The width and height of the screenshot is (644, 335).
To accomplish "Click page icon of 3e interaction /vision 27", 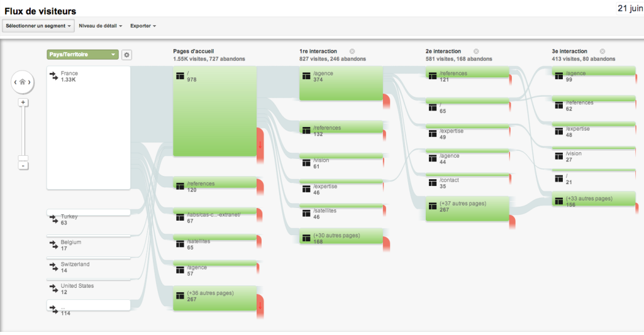I will (x=558, y=156).
